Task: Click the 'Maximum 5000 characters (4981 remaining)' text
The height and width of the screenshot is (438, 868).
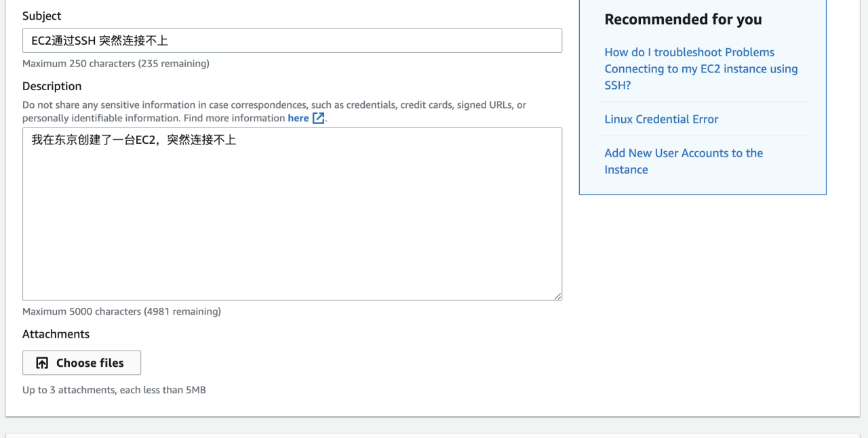Action: click(121, 312)
